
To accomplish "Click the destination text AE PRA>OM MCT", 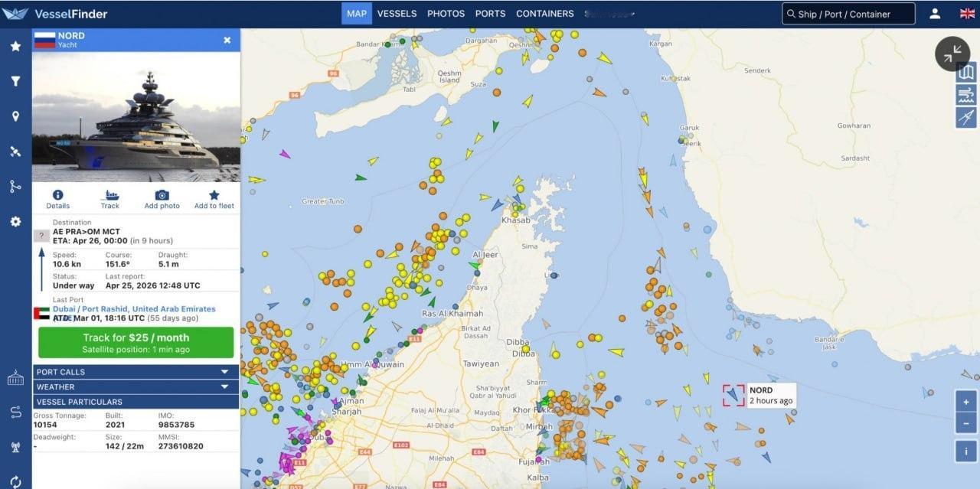I will tap(87, 231).
